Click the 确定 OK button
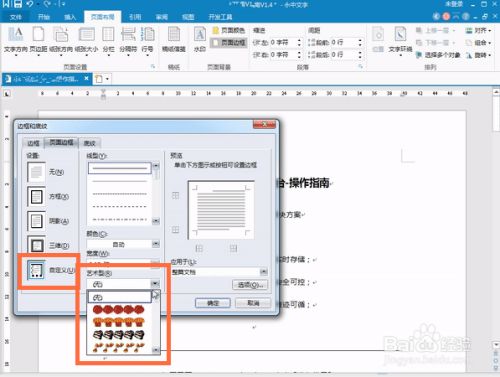This screenshot has width=500, height=377. click(x=213, y=303)
